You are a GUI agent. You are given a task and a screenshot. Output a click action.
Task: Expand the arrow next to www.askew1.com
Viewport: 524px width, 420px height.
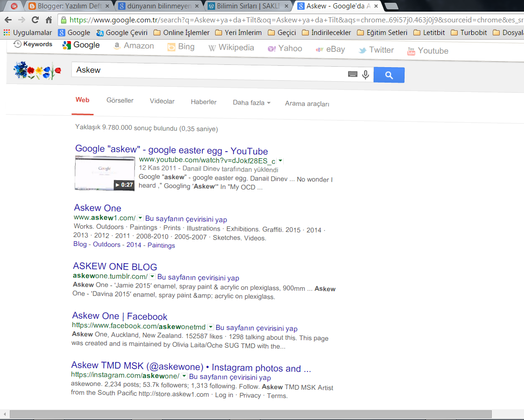coord(140,218)
